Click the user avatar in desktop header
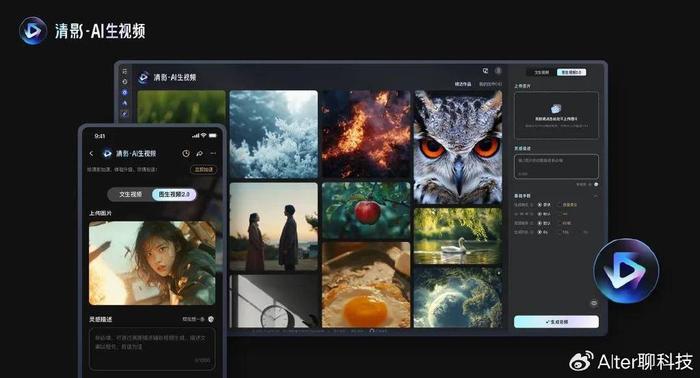 (x=498, y=71)
